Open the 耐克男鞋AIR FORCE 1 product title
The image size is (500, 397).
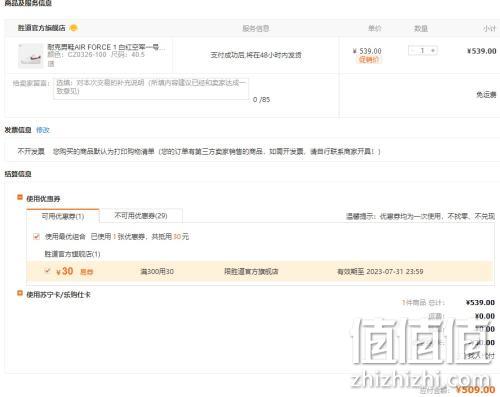106,47
